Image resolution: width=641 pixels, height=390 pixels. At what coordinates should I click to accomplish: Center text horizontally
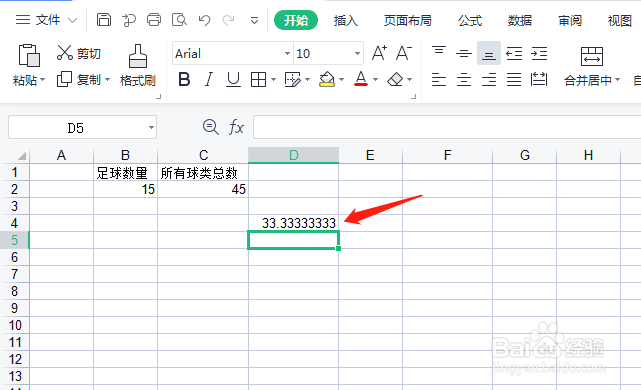tap(464, 79)
